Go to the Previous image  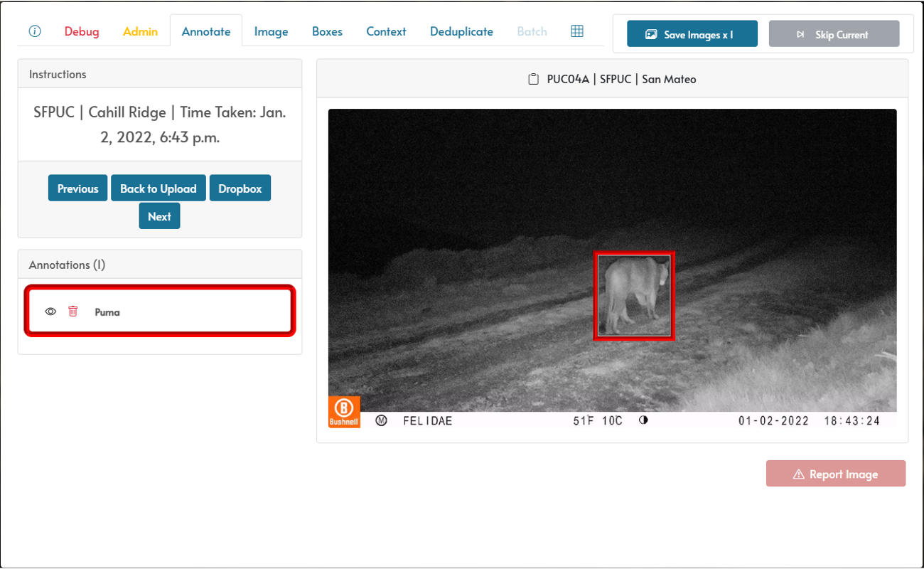(x=77, y=188)
